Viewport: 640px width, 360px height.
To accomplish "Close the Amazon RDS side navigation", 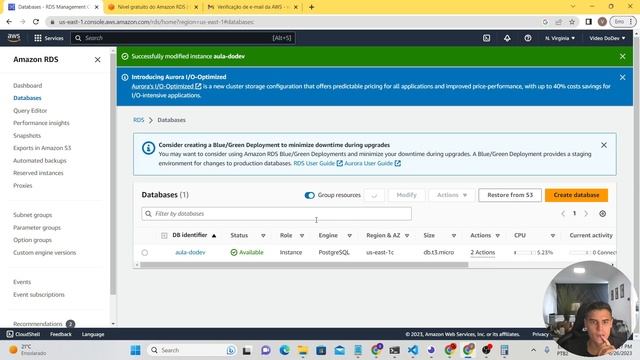I will (x=98, y=60).
